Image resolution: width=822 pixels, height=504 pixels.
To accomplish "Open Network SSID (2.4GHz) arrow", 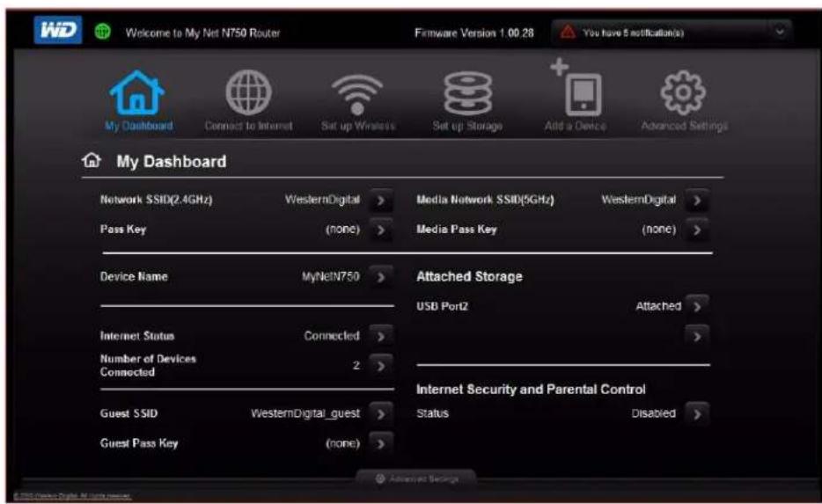I will pos(381,201).
